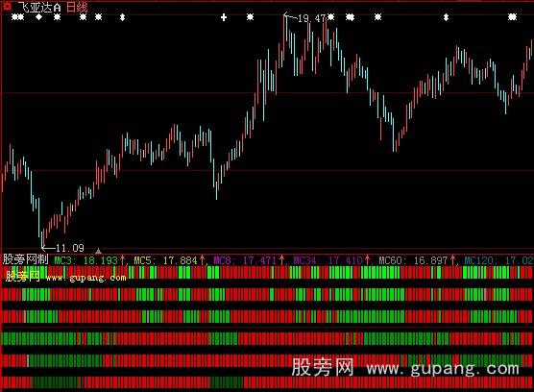Click the last double-star marker at far right
534x392 pixels.
point(512,16)
